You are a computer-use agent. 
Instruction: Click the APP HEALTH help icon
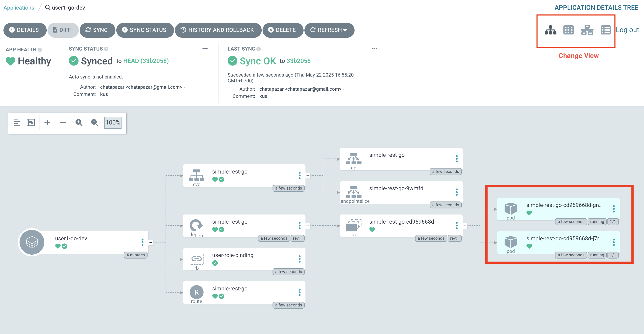tap(40, 50)
